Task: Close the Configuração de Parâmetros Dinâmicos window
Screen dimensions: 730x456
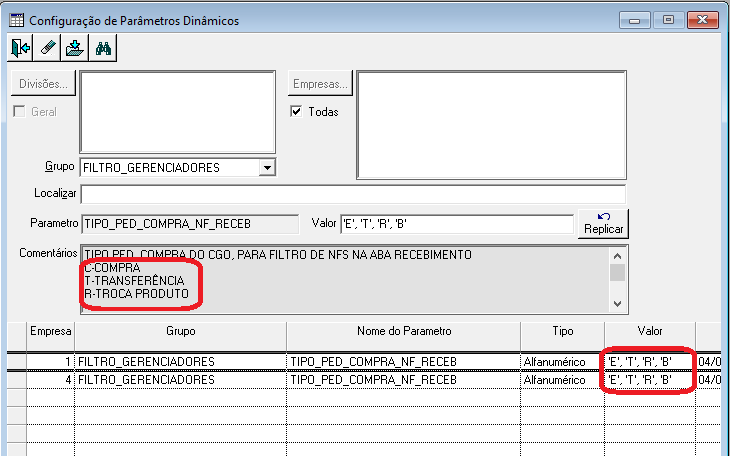Action: point(703,20)
